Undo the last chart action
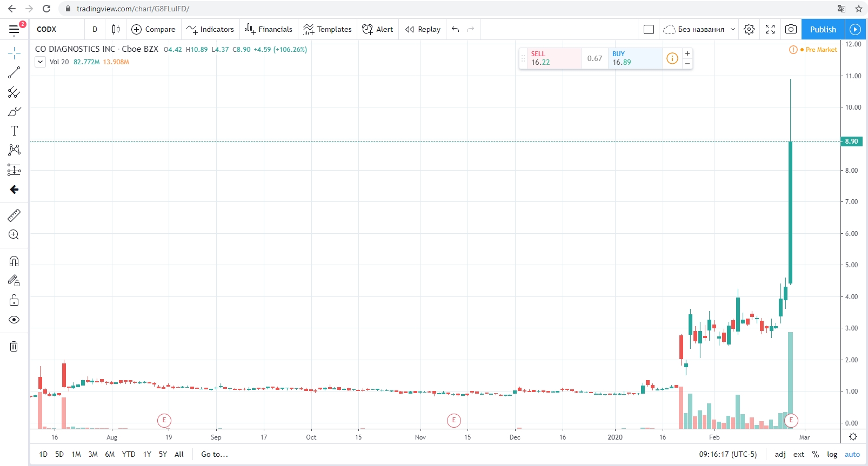 456,29
